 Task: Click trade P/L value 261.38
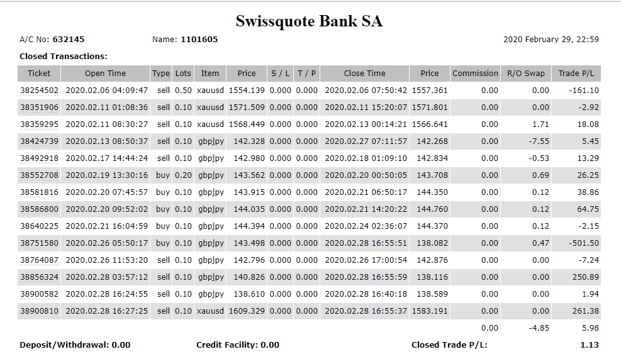(586, 311)
